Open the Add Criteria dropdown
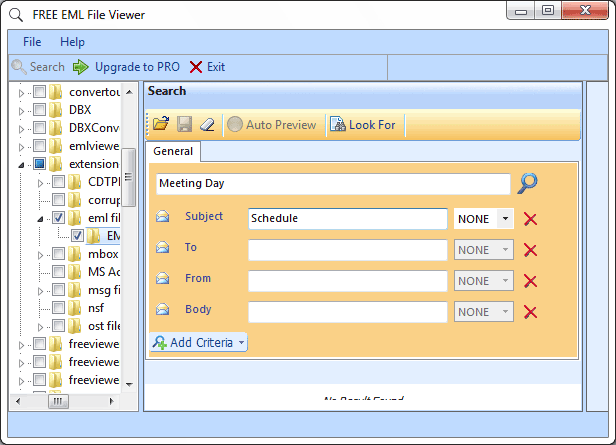Image resolution: width=616 pixels, height=445 pixels. point(199,342)
